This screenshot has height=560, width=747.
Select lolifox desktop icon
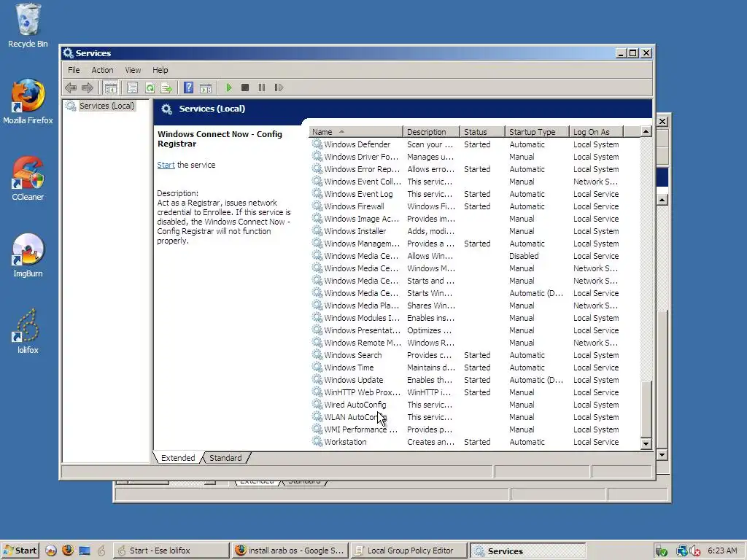click(x=28, y=332)
